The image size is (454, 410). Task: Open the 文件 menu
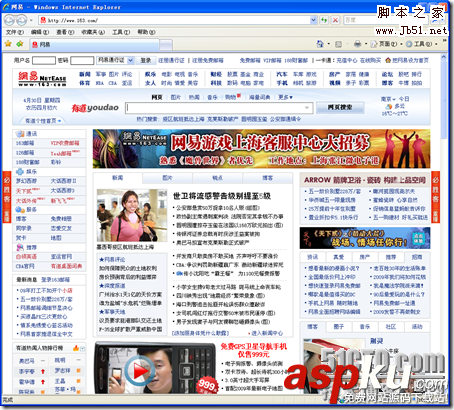pyautogui.click(x=14, y=32)
